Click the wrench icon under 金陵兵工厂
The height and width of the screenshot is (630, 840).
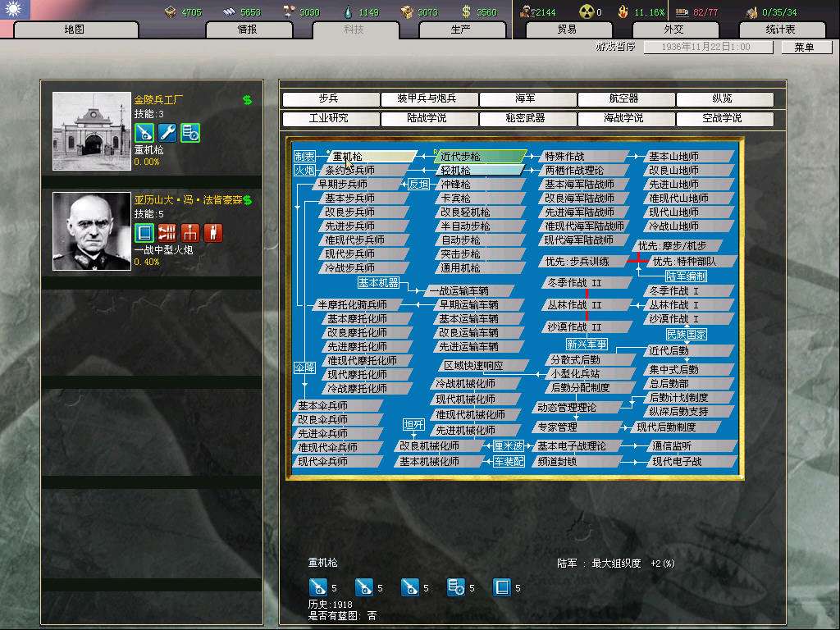point(167,132)
